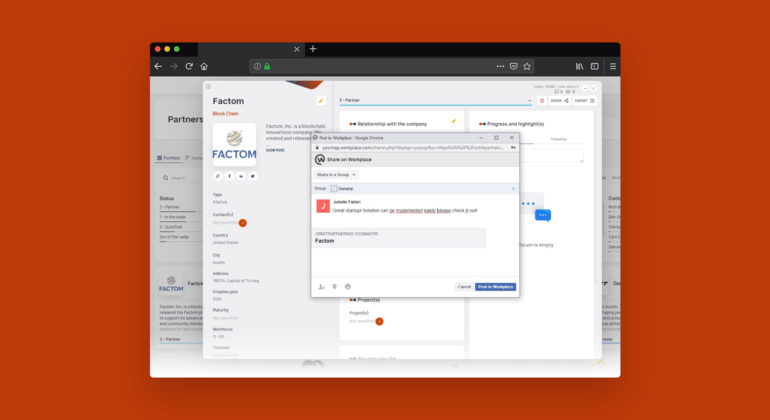Add a project with orange plus button
This screenshot has width=770, height=420.
click(379, 321)
